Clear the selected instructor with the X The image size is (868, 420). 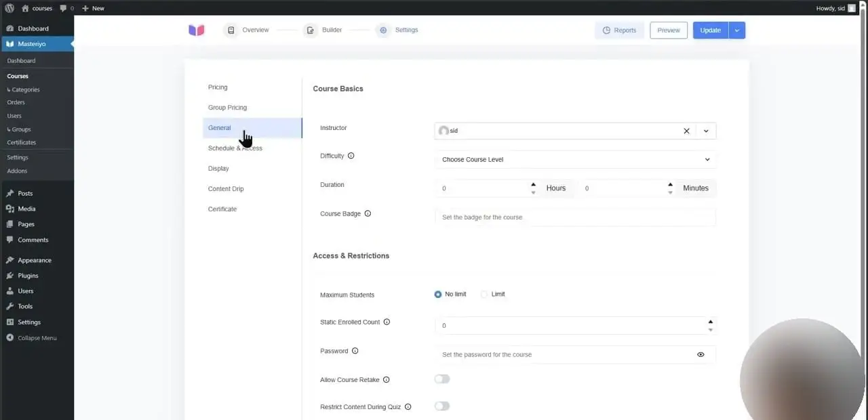pyautogui.click(x=686, y=131)
